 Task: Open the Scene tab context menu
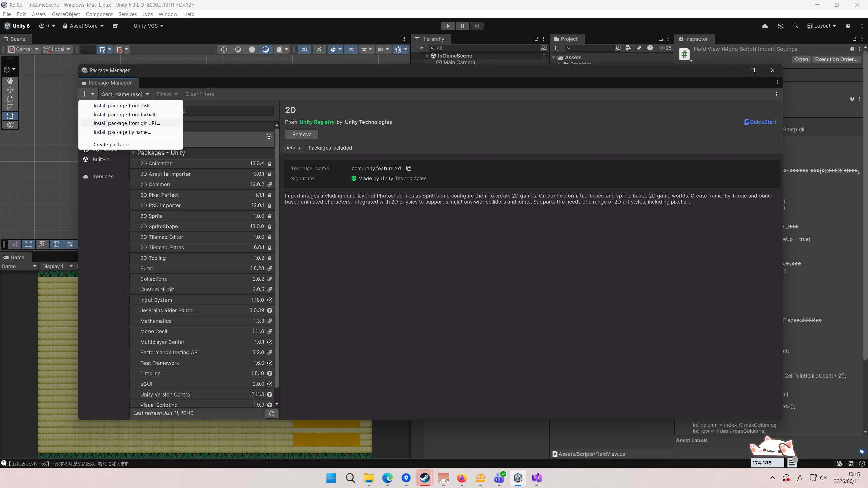[x=404, y=39]
